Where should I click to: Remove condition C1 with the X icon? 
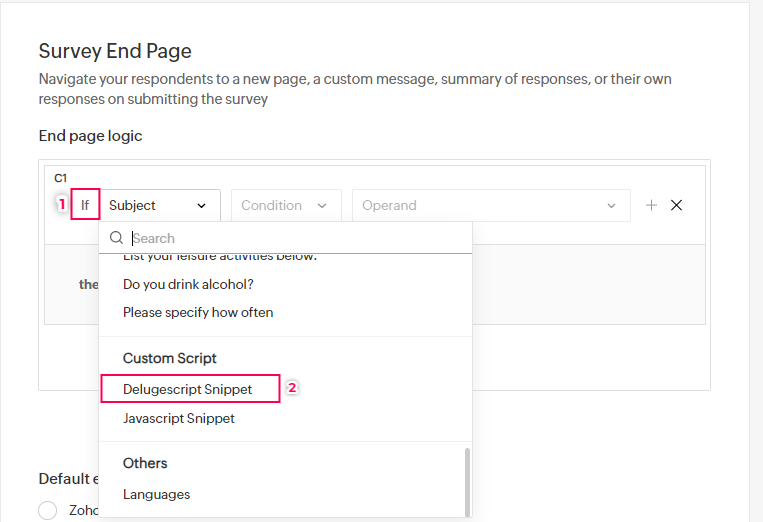pos(677,205)
